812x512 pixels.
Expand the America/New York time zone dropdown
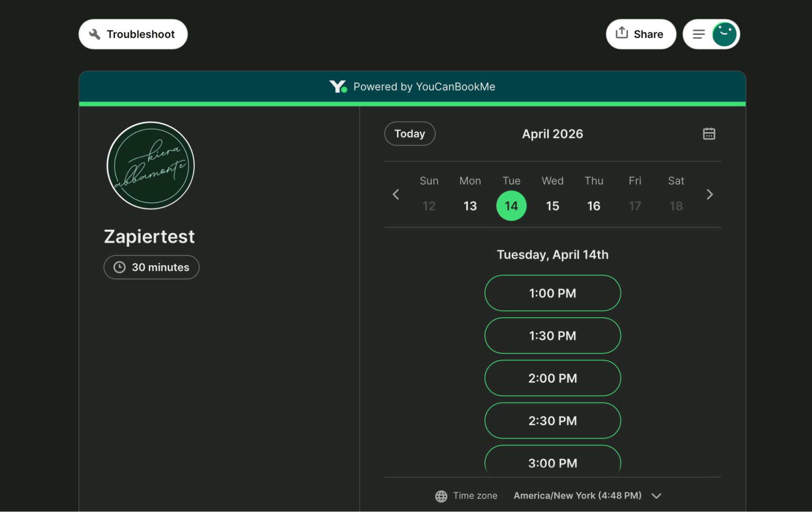tap(656, 496)
